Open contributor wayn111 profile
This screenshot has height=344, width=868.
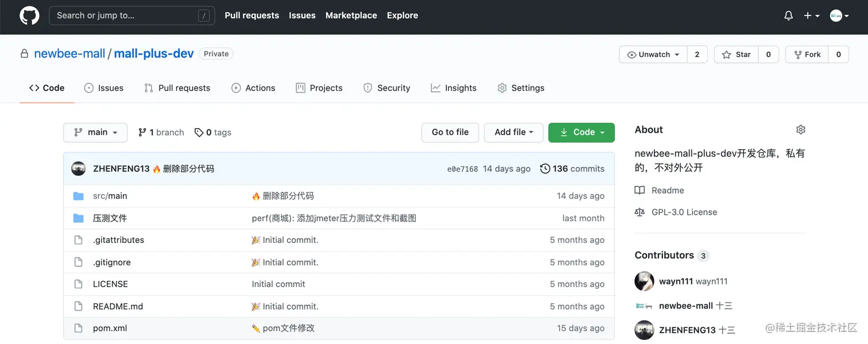(693, 281)
